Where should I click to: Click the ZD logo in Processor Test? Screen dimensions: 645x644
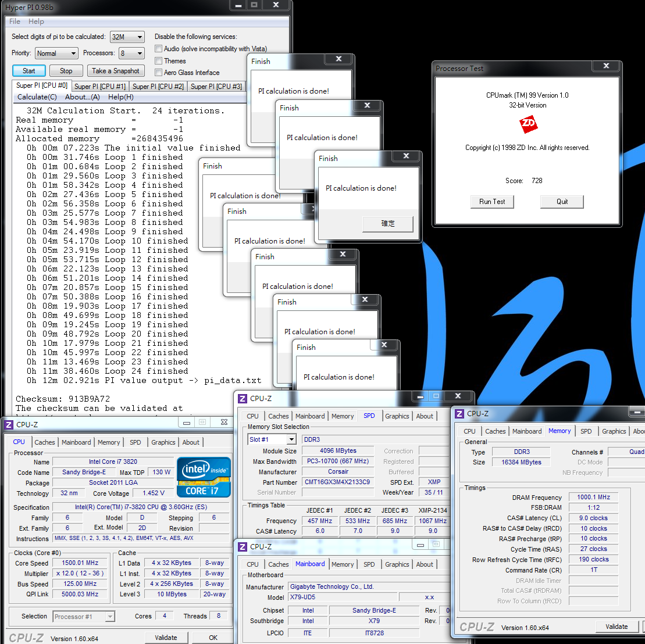click(x=528, y=124)
